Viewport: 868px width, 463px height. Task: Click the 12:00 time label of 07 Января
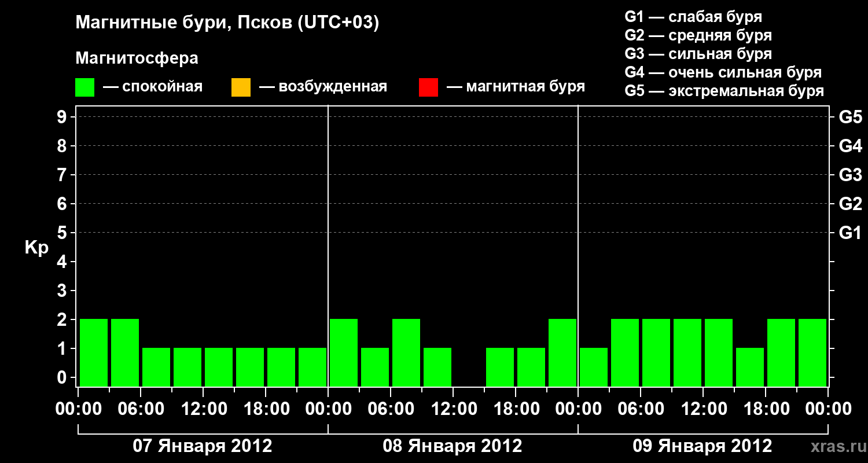[203, 409]
